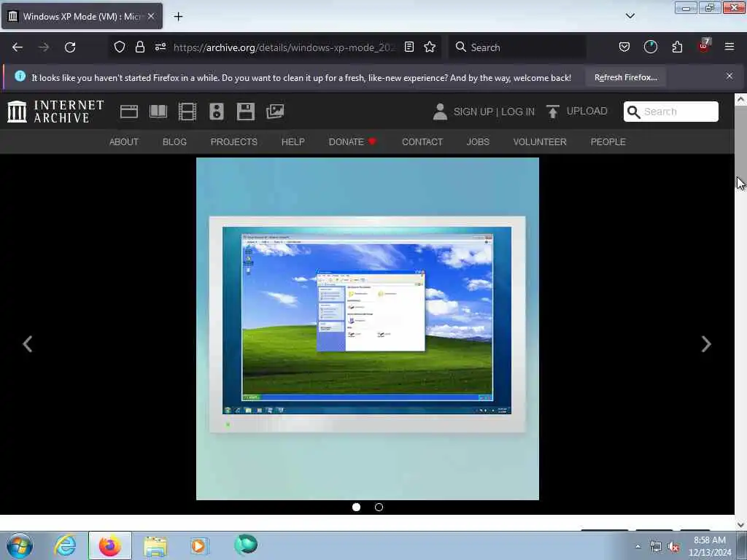The width and height of the screenshot is (747, 560).
Task: Click the page scrollbar down arrow
Action: pyautogui.click(x=741, y=524)
